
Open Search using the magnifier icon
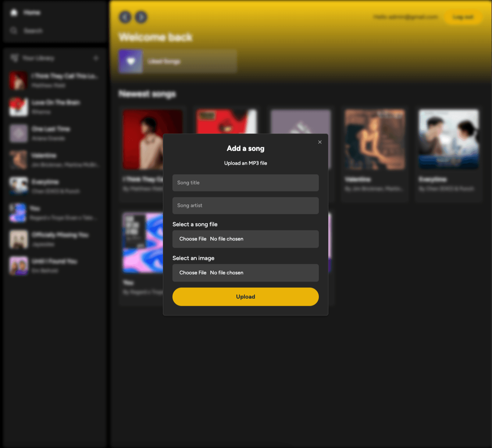point(14,31)
